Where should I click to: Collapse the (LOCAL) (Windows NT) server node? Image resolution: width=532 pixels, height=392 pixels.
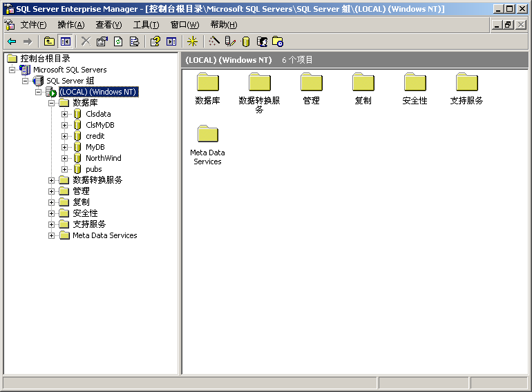pos(38,92)
